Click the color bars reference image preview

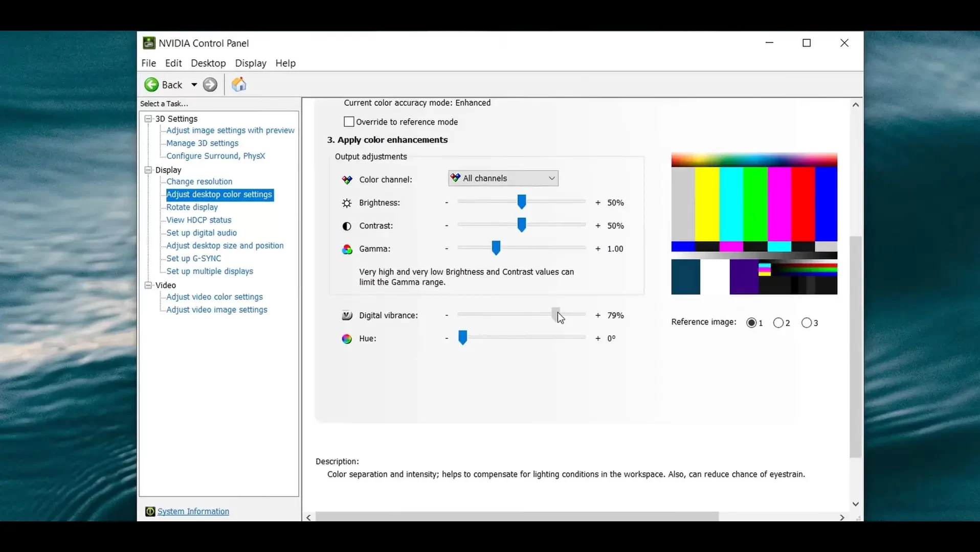754,223
